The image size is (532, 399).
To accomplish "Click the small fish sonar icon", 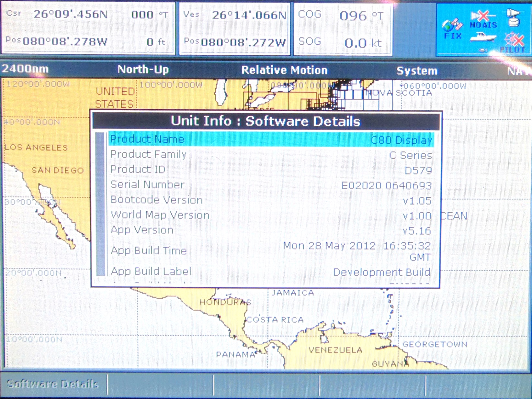I will [483, 50].
